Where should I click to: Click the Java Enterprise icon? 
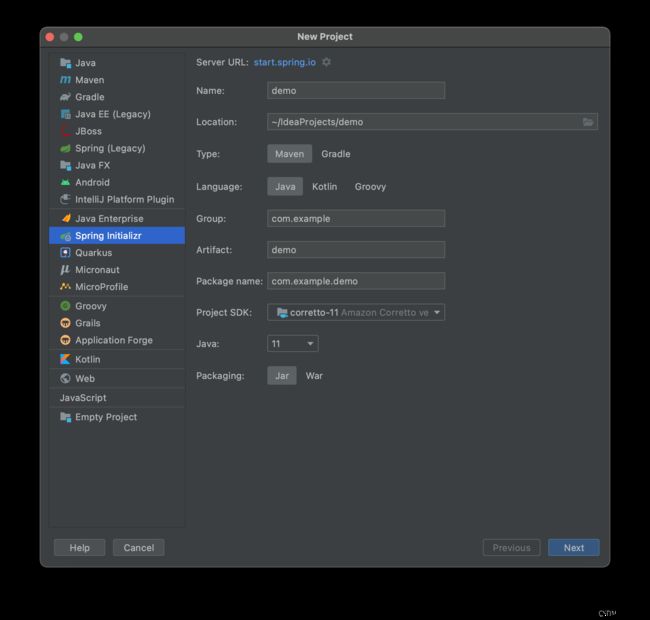[65, 218]
